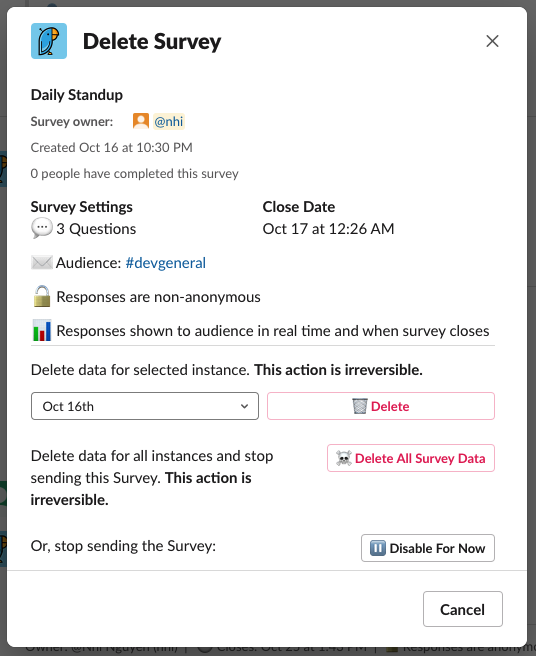
Task: Delete the selected instance data
Action: pos(381,406)
